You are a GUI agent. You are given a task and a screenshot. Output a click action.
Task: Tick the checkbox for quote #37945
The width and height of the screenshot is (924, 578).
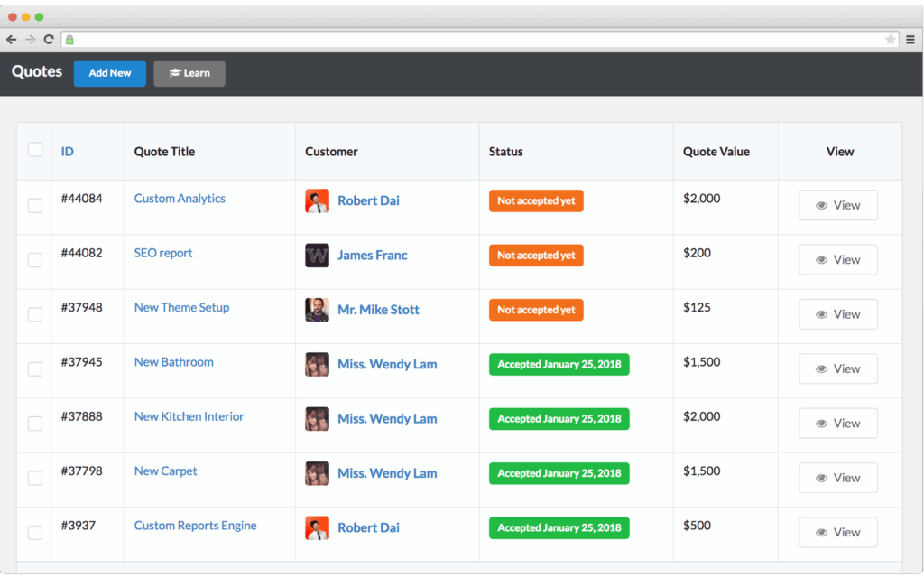(35, 369)
